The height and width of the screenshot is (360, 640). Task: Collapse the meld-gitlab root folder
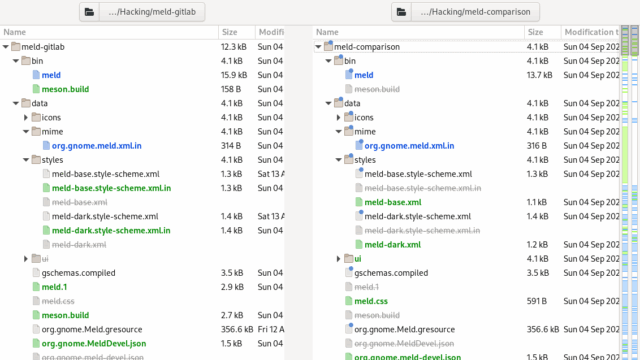point(6,47)
